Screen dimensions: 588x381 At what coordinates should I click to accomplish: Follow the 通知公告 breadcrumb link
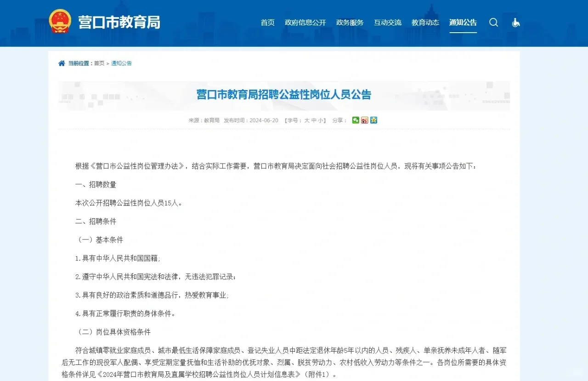pos(121,63)
